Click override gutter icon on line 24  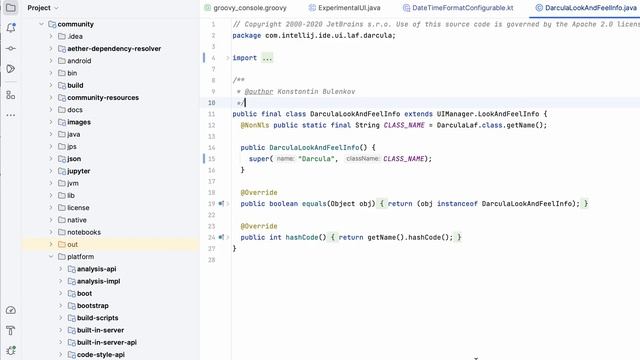[221, 237]
